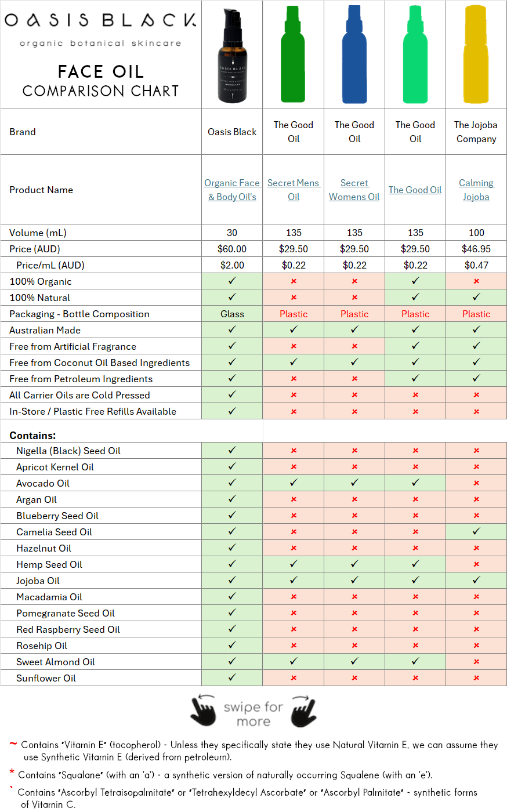Viewport: 507px width, 812px height.
Task: Click 'Nigella (Black) Seed Oil' label
Action: pos(68,451)
